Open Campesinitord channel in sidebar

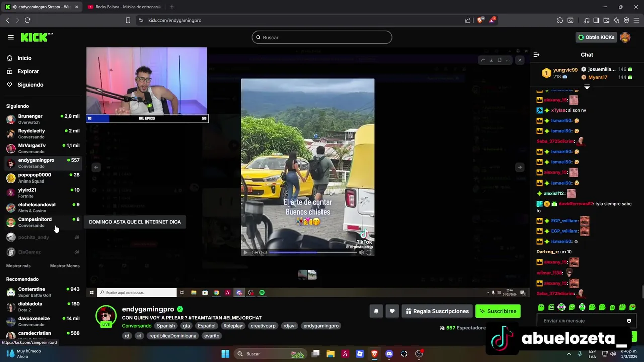pos(43,222)
